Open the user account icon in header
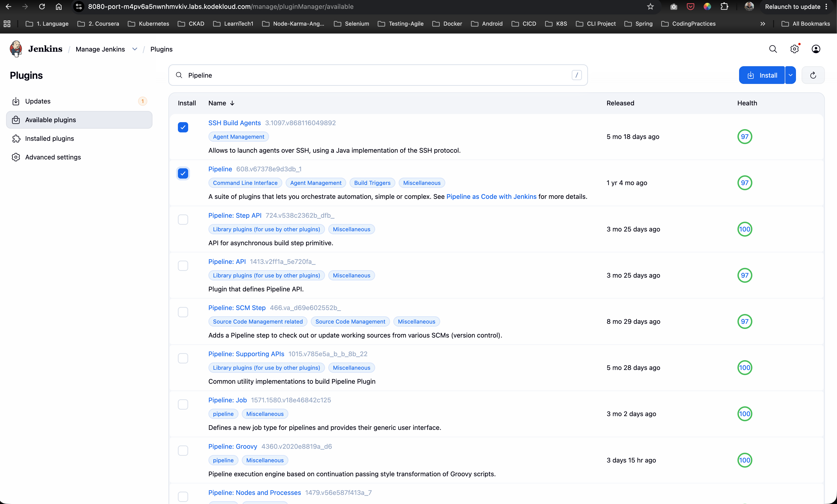 click(x=816, y=49)
